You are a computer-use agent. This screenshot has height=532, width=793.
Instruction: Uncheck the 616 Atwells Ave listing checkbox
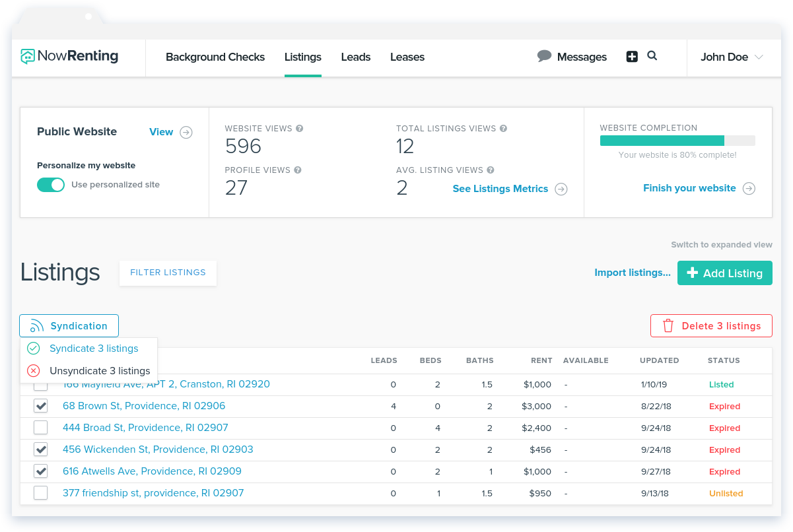(41, 471)
